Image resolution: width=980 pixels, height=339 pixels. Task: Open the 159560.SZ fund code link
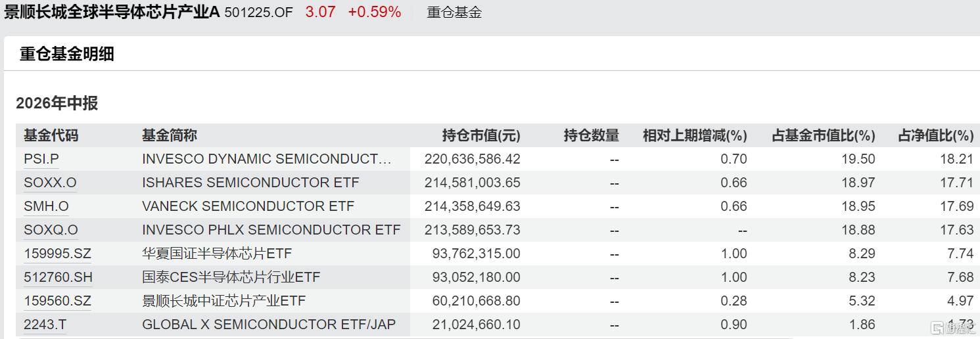pyautogui.click(x=57, y=301)
